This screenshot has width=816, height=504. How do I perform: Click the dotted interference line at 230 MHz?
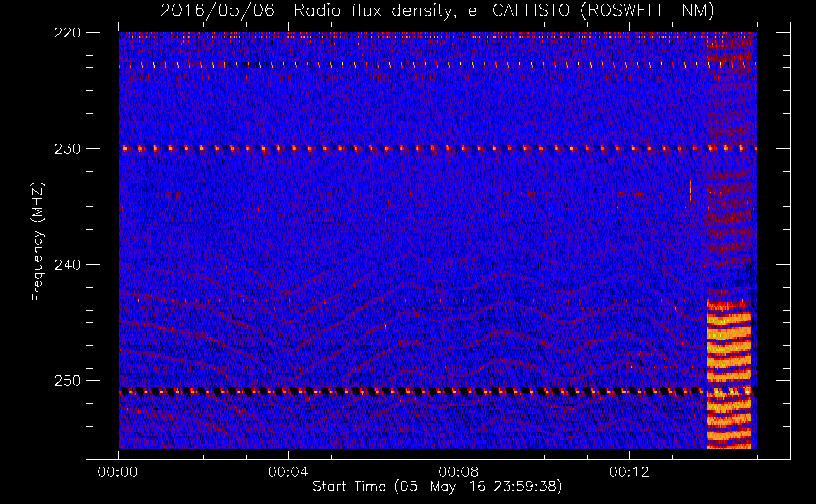tap(438, 148)
